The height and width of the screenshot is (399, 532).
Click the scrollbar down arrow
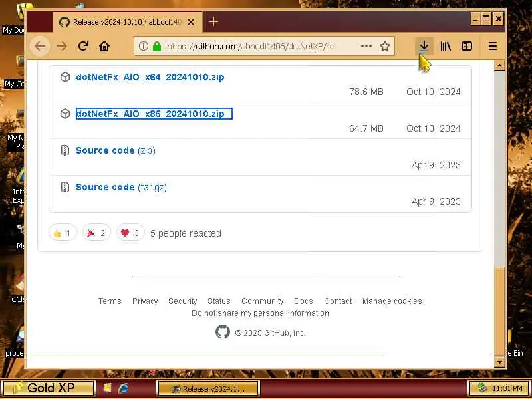pos(499,362)
